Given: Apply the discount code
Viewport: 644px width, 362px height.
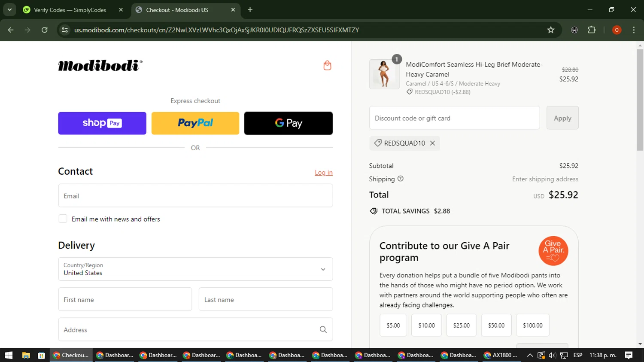Looking at the screenshot, I should click(562, 118).
